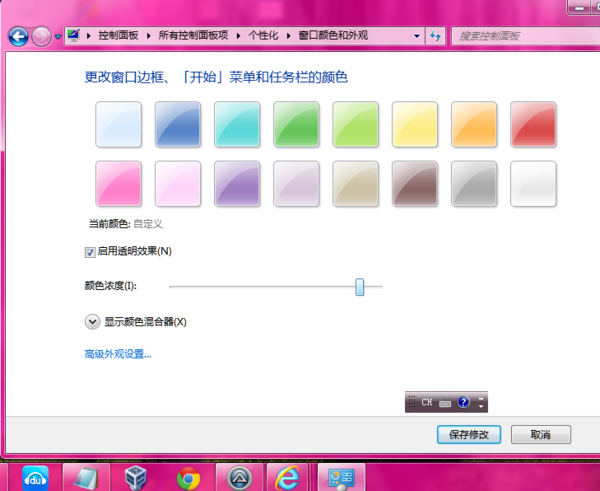Launch Google Chrome from taskbar

pos(188,478)
